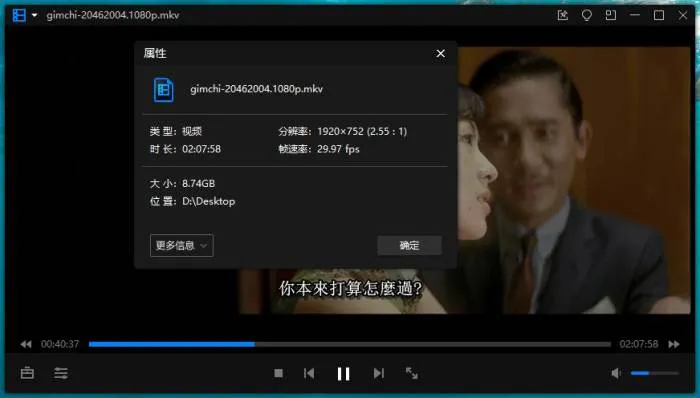Click the 类型: 视频 entry
Viewport: 700px width, 398px height.
(x=176, y=131)
